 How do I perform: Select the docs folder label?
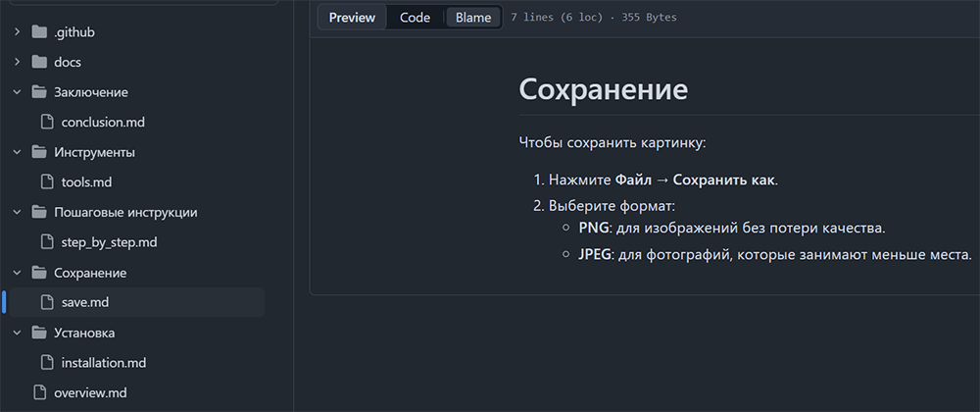click(x=68, y=63)
